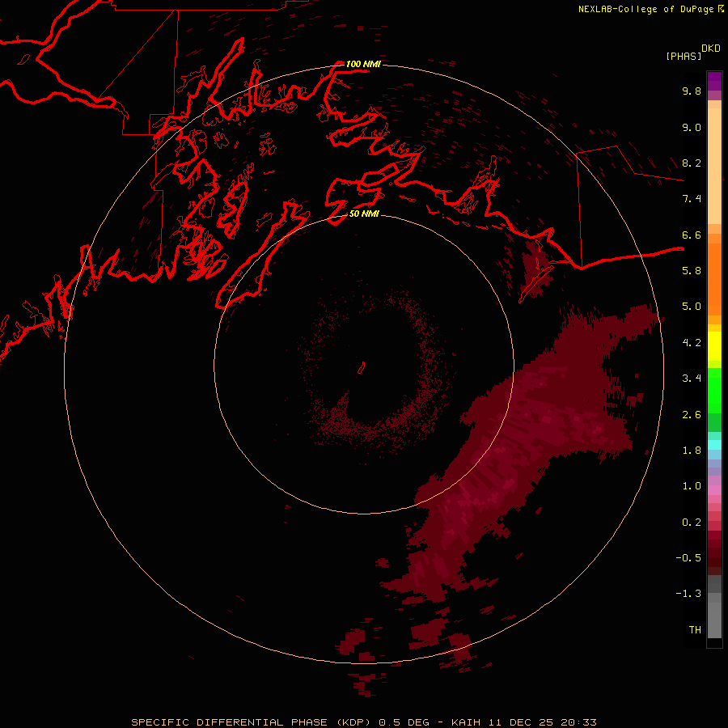Click the KDP product caption at bottom
Viewport: 728px width, 728px height.
click(x=363, y=722)
